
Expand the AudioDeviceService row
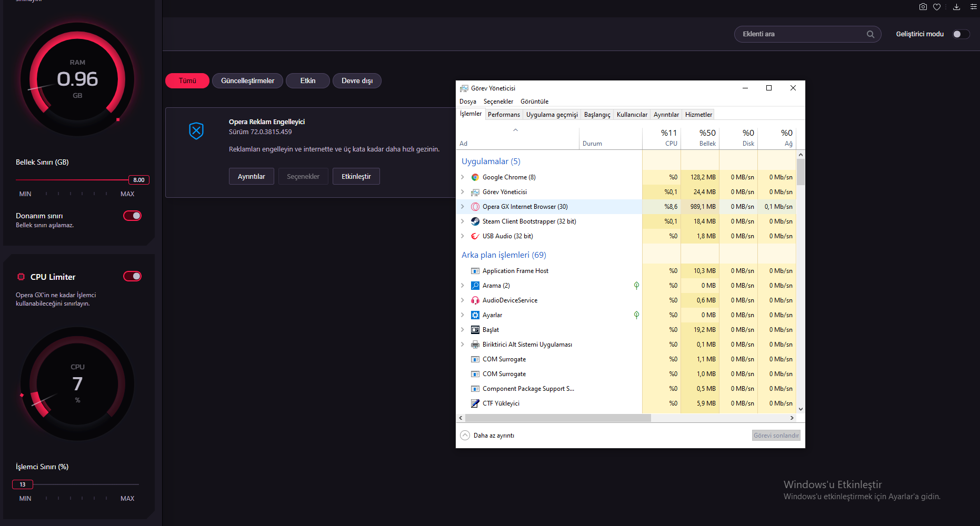[x=463, y=300]
